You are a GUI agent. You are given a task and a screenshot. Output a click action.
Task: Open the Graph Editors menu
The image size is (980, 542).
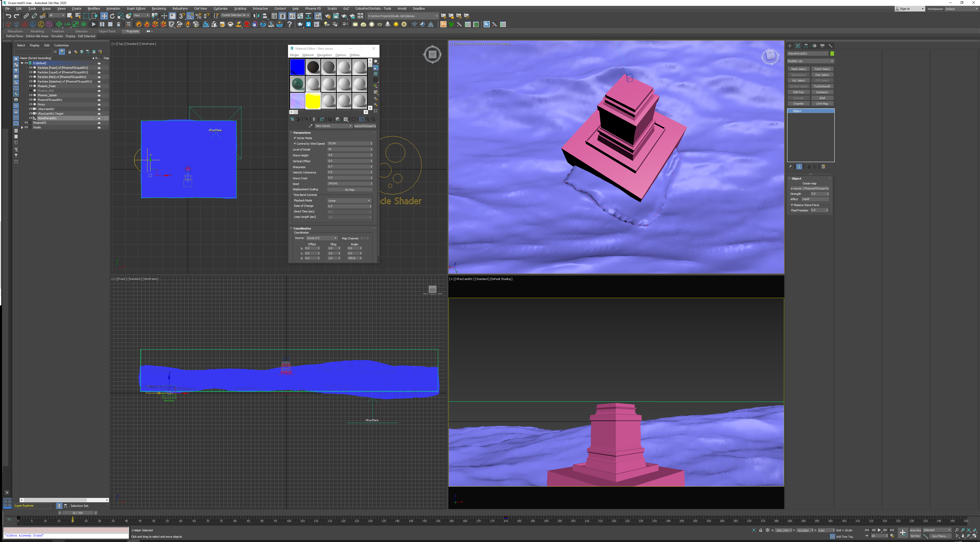pyautogui.click(x=136, y=8)
